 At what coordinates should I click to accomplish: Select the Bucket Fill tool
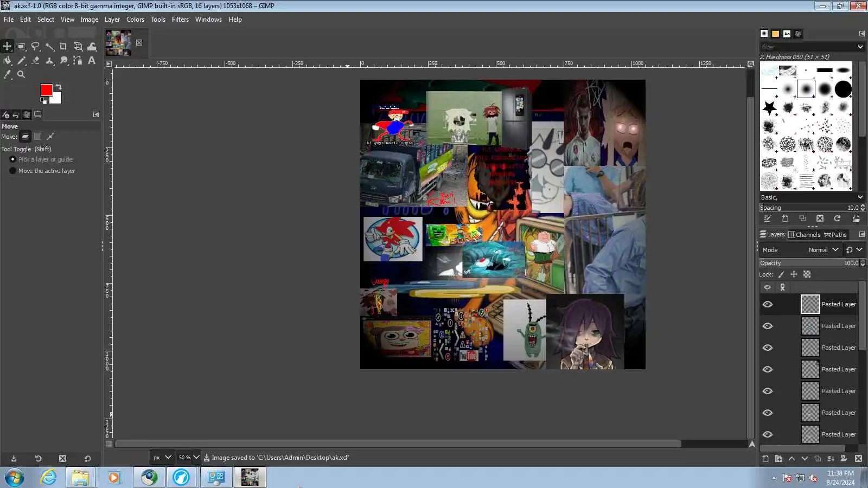tap(7, 61)
